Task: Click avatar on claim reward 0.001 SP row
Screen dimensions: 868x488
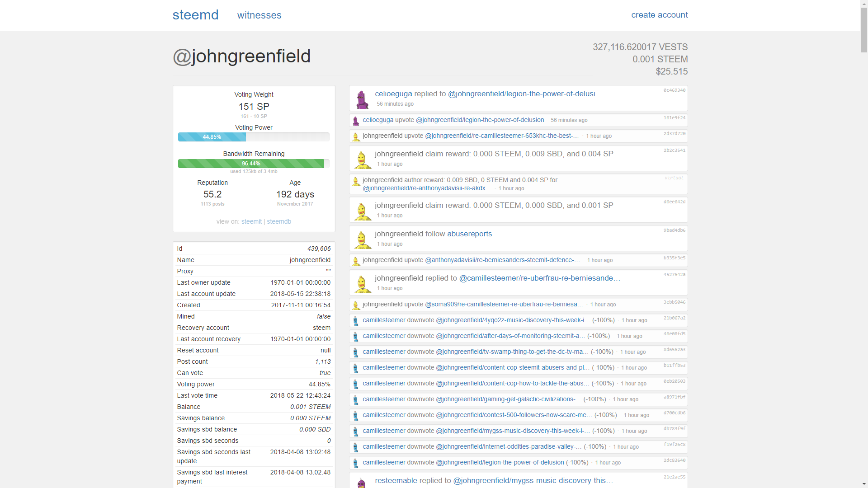Action: pyautogui.click(x=362, y=211)
